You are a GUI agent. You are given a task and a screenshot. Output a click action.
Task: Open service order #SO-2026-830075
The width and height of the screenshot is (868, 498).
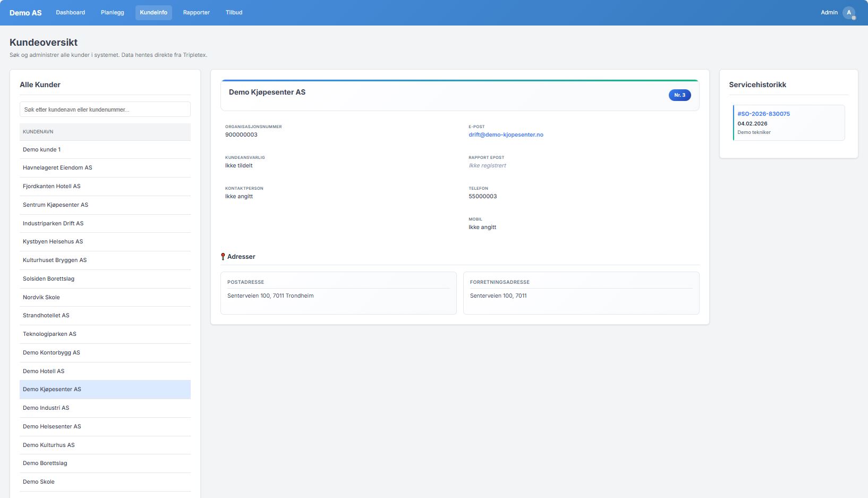[x=763, y=114]
